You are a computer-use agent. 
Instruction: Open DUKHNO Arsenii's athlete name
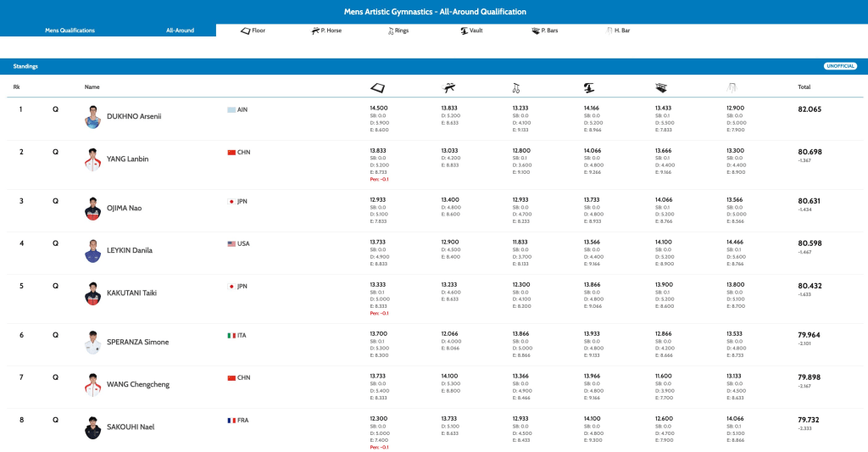point(133,116)
